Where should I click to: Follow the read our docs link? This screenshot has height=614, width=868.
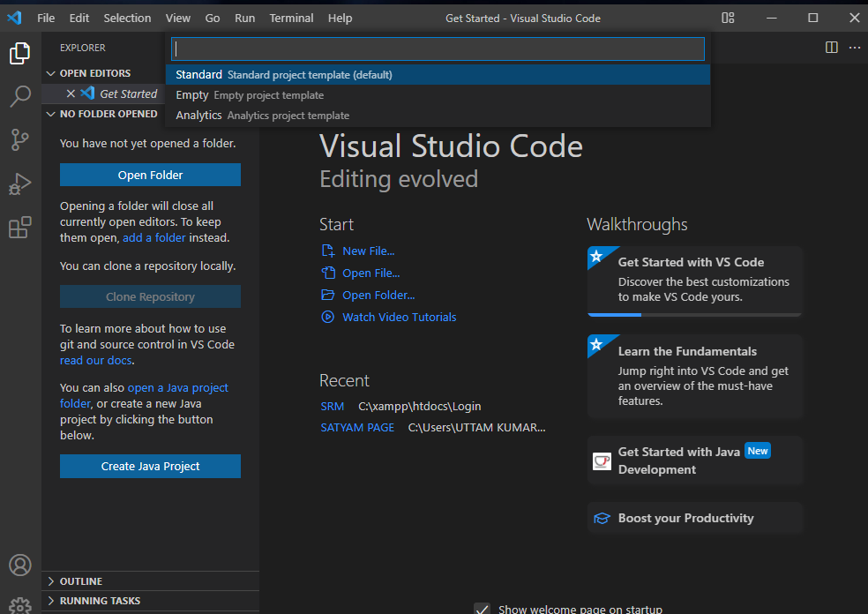pos(96,361)
